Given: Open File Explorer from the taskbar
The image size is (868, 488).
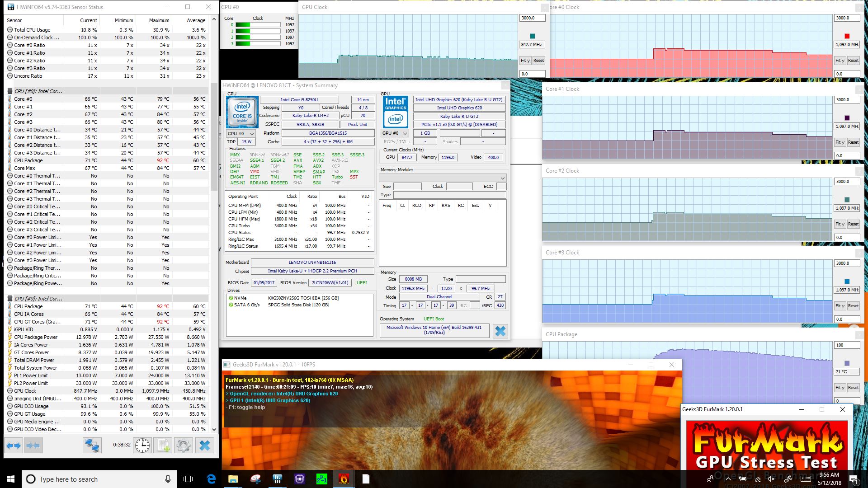Looking at the screenshot, I should [x=233, y=479].
